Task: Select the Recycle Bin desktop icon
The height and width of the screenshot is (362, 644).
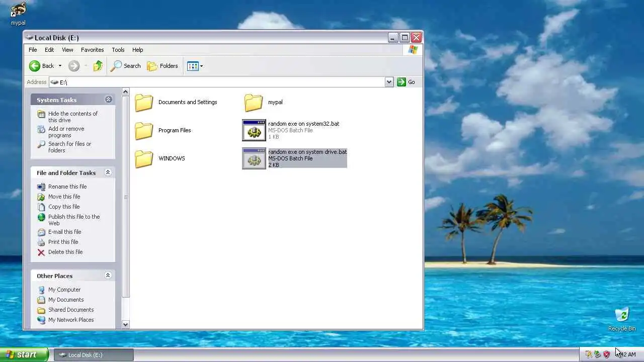Action: click(622, 319)
